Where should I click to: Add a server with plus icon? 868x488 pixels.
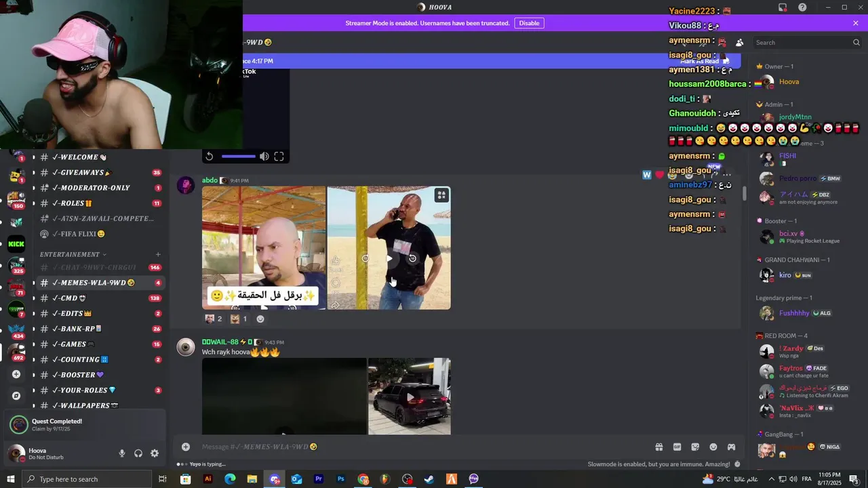tap(16, 374)
